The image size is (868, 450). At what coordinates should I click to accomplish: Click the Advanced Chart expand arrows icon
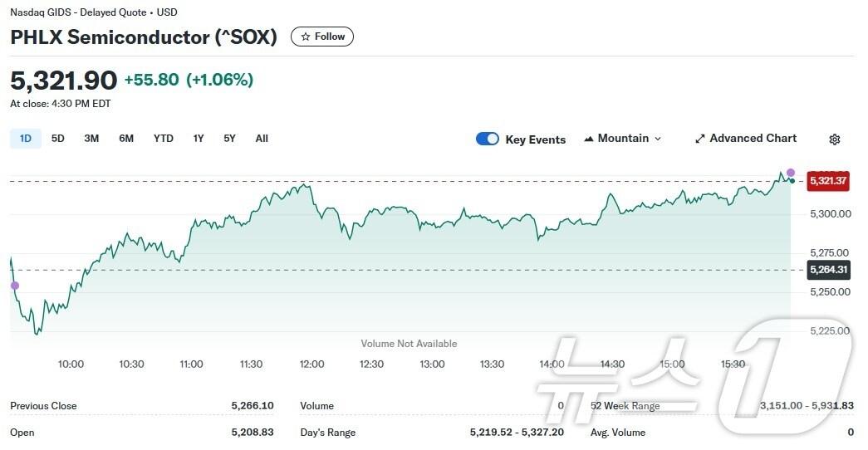(x=700, y=139)
